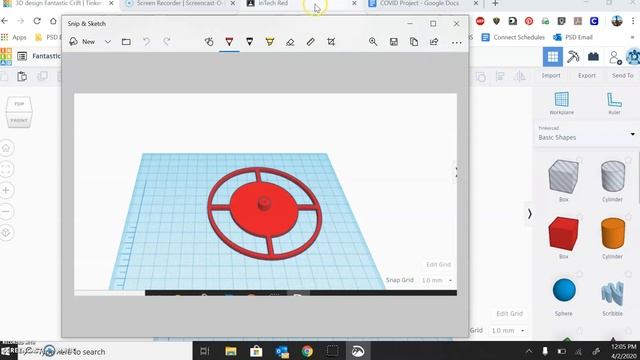Open the Tinkercad Bricks icon
This screenshot has height=360, width=640.
[x=593, y=57]
